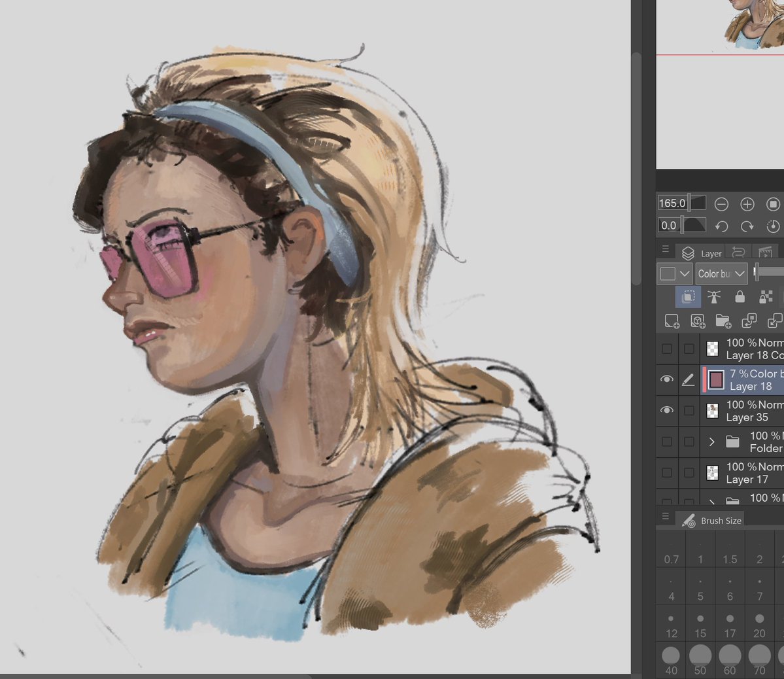This screenshot has width=784, height=679.
Task: Create a new layer folder
Action: (723, 321)
